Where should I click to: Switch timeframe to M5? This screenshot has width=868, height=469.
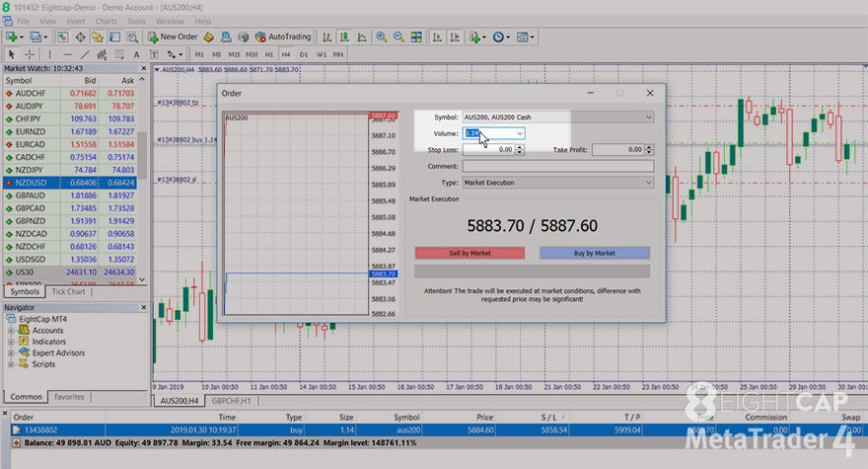(x=216, y=54)
